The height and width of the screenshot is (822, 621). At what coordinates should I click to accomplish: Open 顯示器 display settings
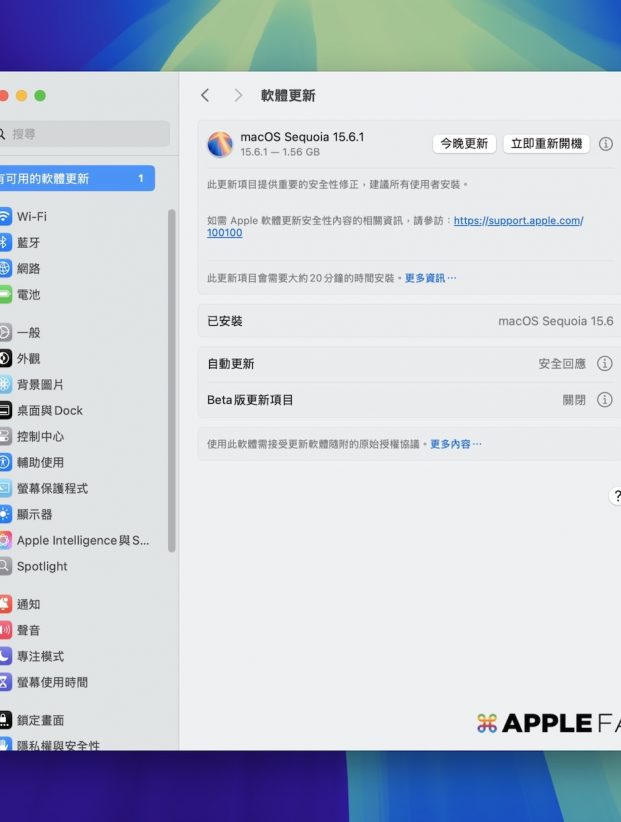click(34, 514)
